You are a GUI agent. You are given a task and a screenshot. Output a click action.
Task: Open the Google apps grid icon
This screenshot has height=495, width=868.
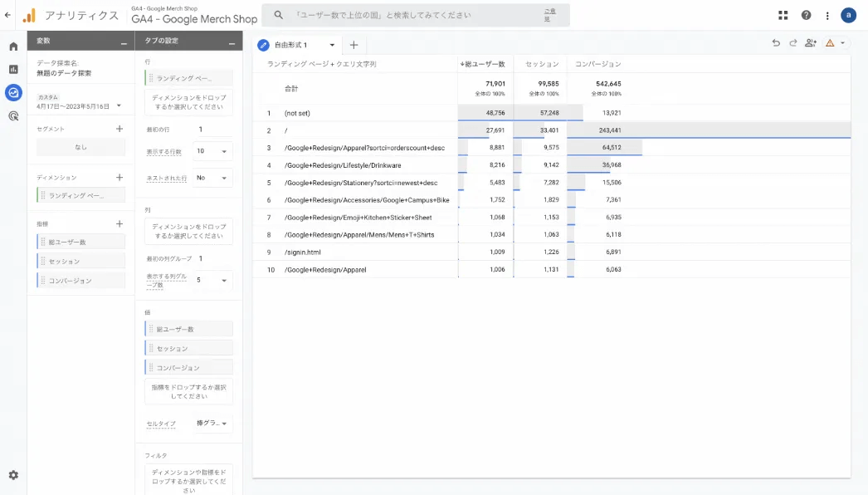coord(783,16)
